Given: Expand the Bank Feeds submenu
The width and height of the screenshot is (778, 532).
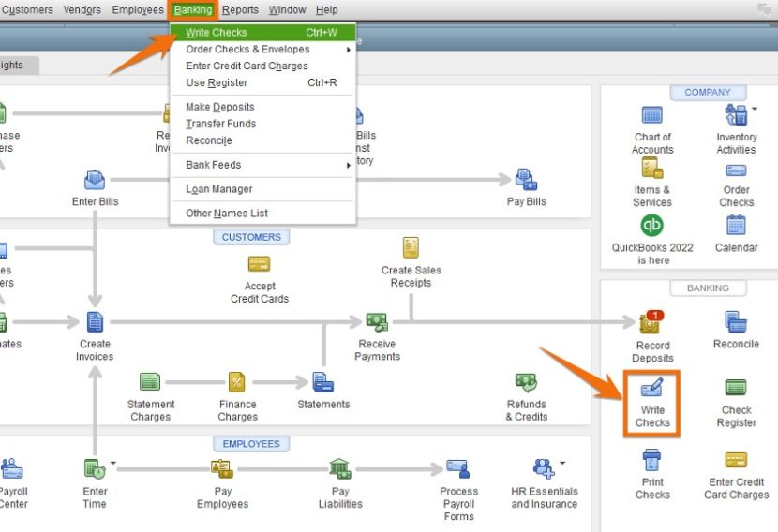Looking at the screenshot, I should coord(263,165).
